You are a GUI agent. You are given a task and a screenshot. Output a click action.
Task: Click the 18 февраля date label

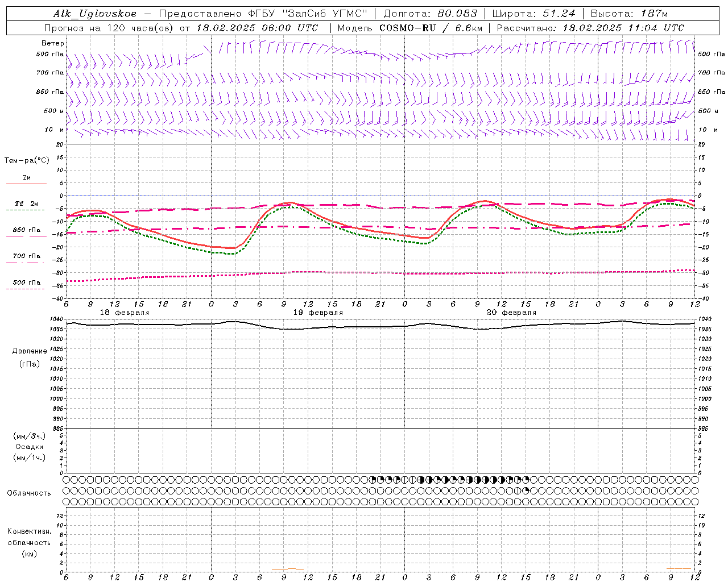click(x=125, y=313)
